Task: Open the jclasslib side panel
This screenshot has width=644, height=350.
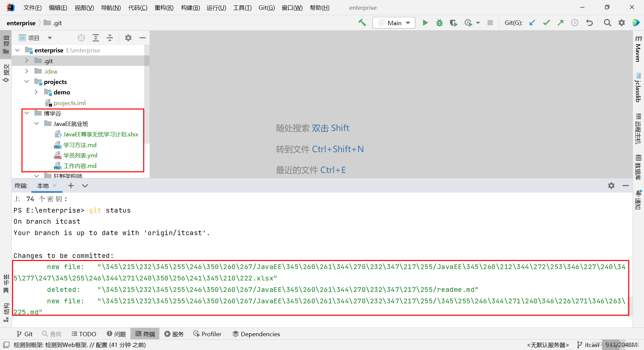Action: [638, 88]
